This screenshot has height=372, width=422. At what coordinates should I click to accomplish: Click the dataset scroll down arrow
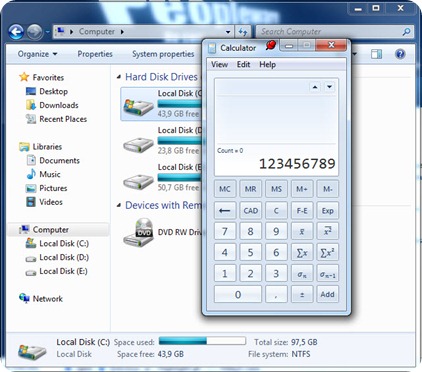[x=329, y=87]
